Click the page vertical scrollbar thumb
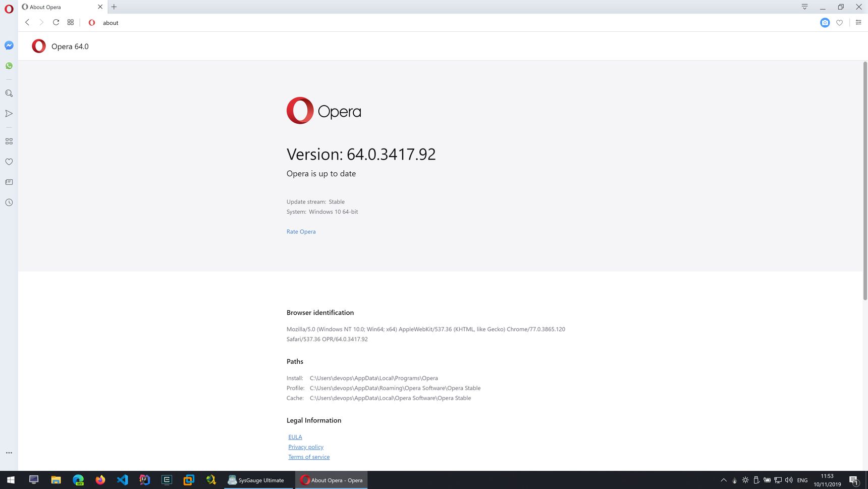This screenshot has width=868, height=489. click(864, 181)
